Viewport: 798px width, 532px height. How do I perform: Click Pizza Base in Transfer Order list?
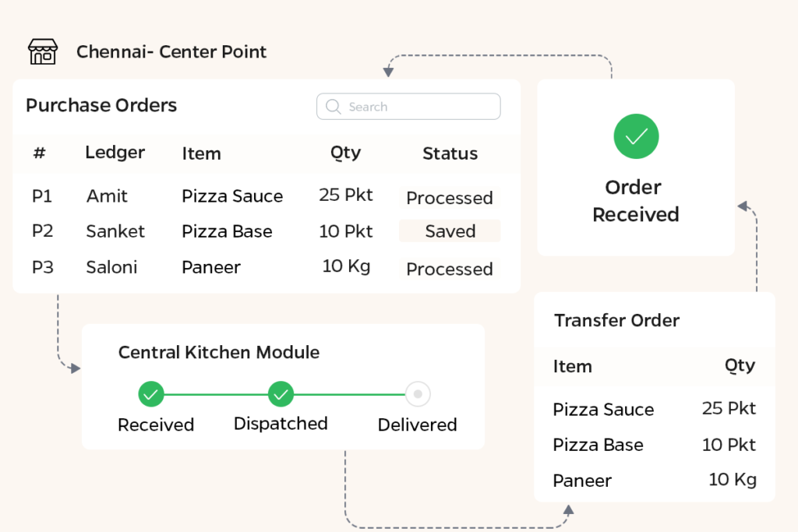pyautogui.click(x=598, y=445)
